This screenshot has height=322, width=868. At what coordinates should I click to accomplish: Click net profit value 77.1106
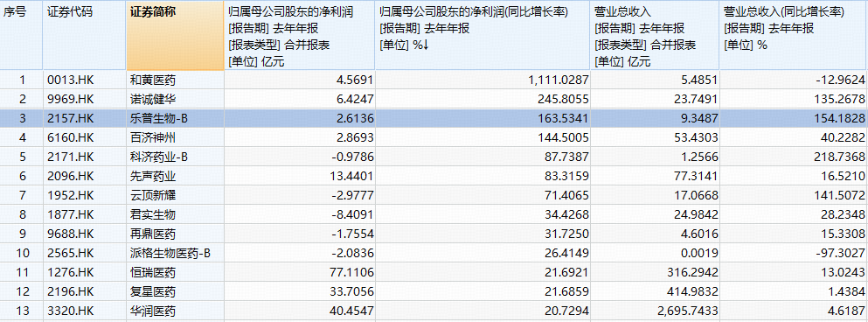(x=352, y=273)
